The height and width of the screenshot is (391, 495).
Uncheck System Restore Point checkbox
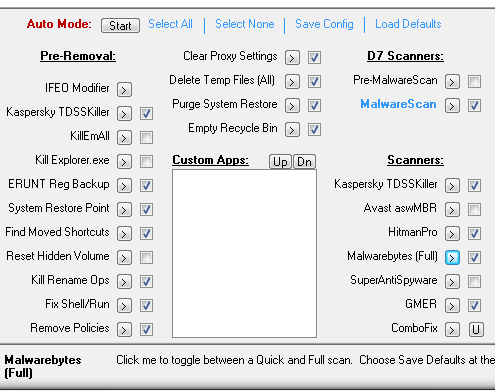click(146, 210)
